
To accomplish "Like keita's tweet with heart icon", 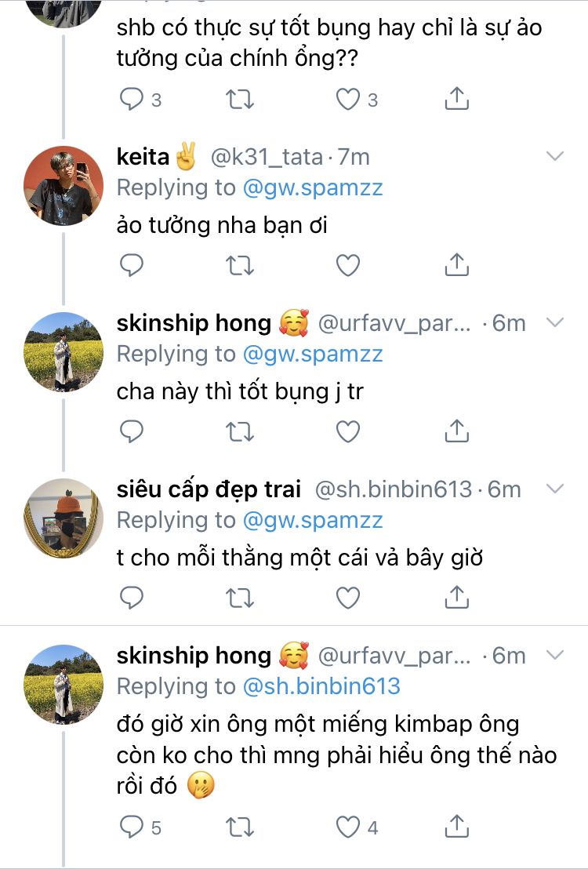I will point(347,266).
